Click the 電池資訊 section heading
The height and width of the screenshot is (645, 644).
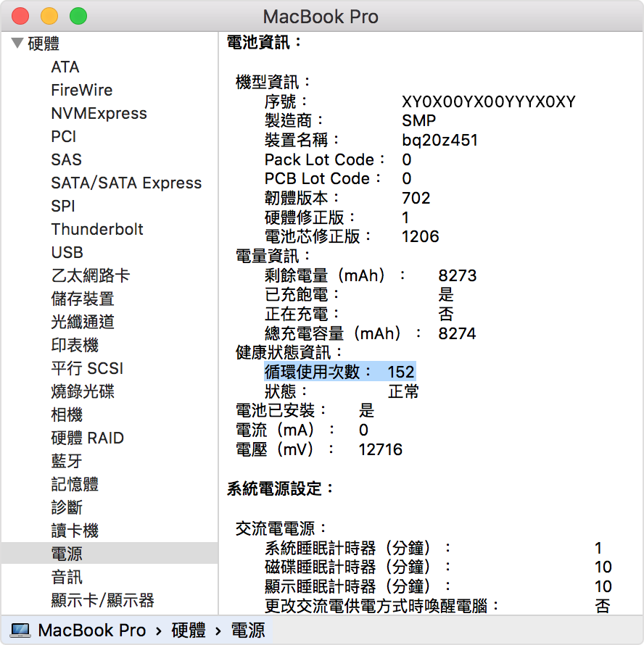263,42
